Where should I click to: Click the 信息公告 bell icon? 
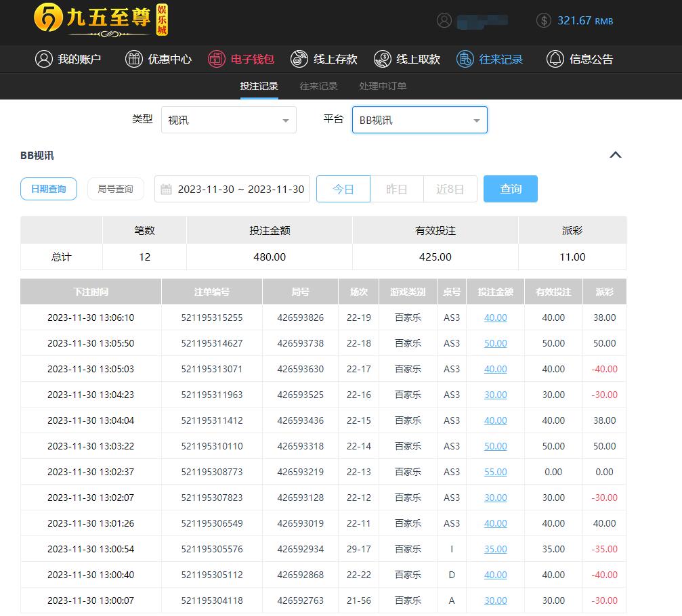coord(555,59)
